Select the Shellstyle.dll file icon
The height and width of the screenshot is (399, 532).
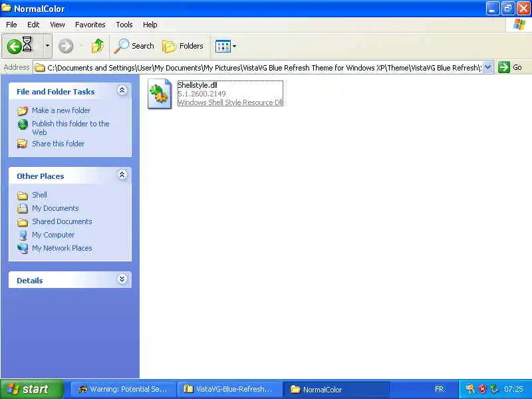(x=160, y=94)
